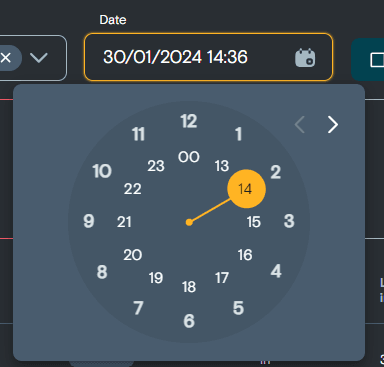This screenshot has height=367, width=384.
Task: Go back with the left chevron arrow
Action: point(300,125)
